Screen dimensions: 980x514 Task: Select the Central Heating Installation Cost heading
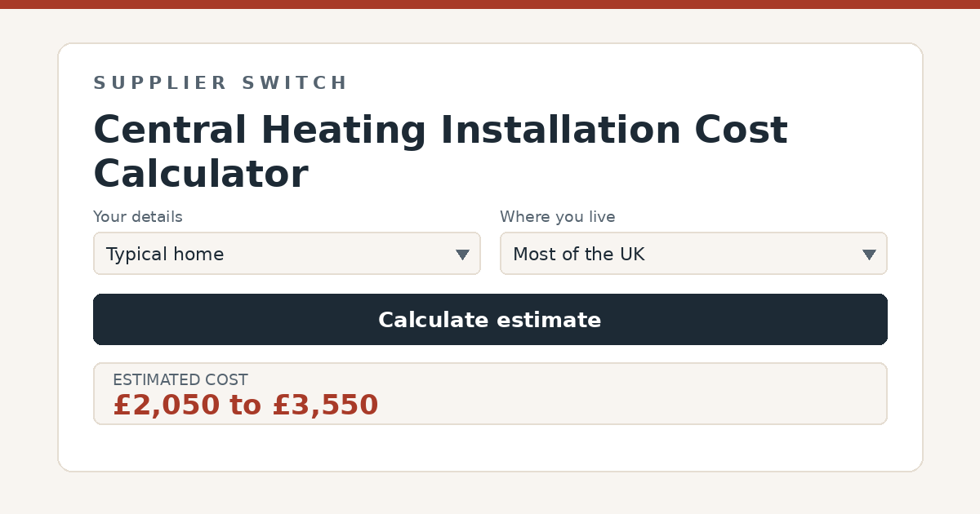(x=440, y=131)
